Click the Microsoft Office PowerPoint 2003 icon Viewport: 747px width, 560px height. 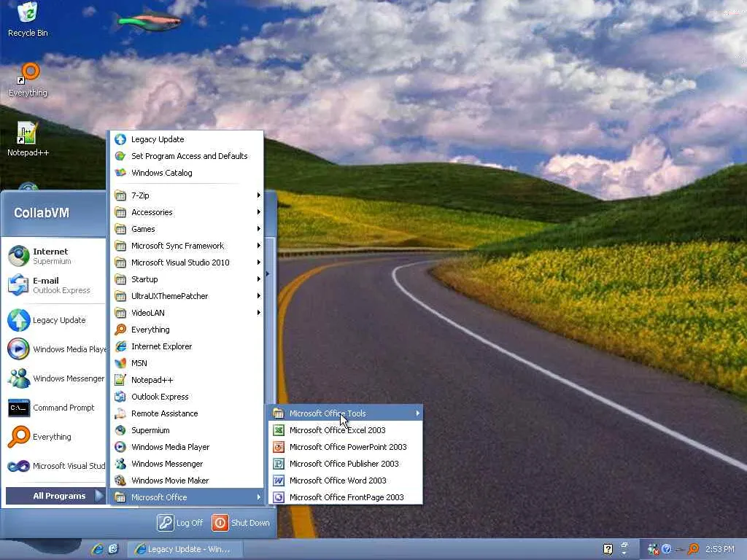point(279,447)
